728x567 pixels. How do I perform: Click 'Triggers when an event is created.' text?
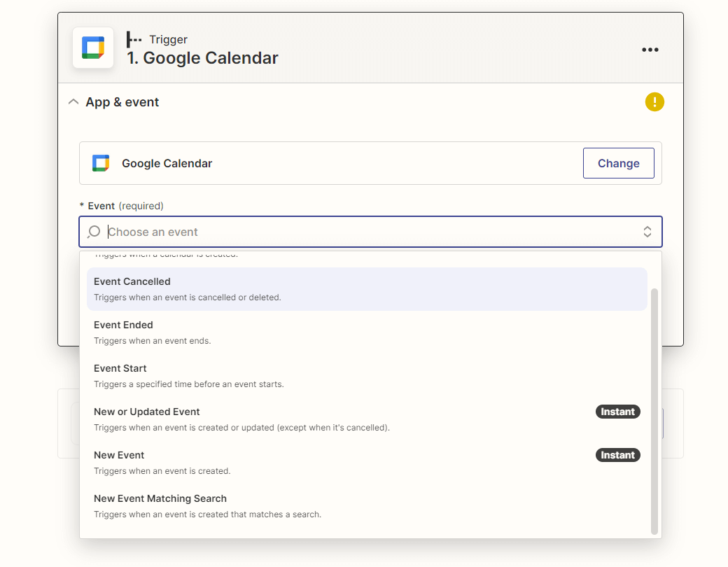162,471
